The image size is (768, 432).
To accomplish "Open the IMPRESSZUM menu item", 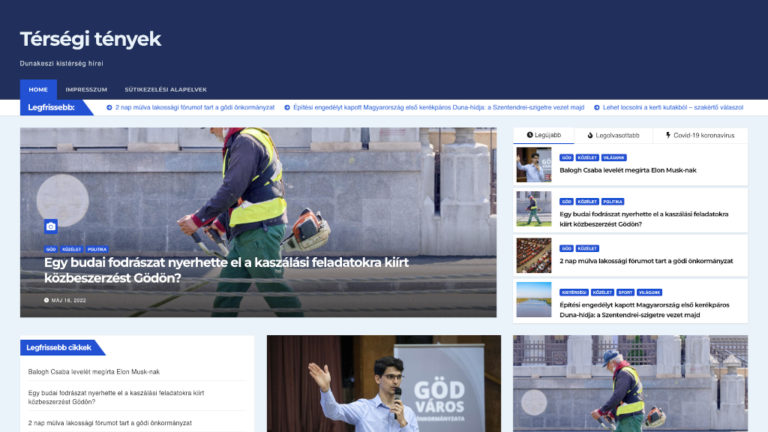I will point(86,89).
